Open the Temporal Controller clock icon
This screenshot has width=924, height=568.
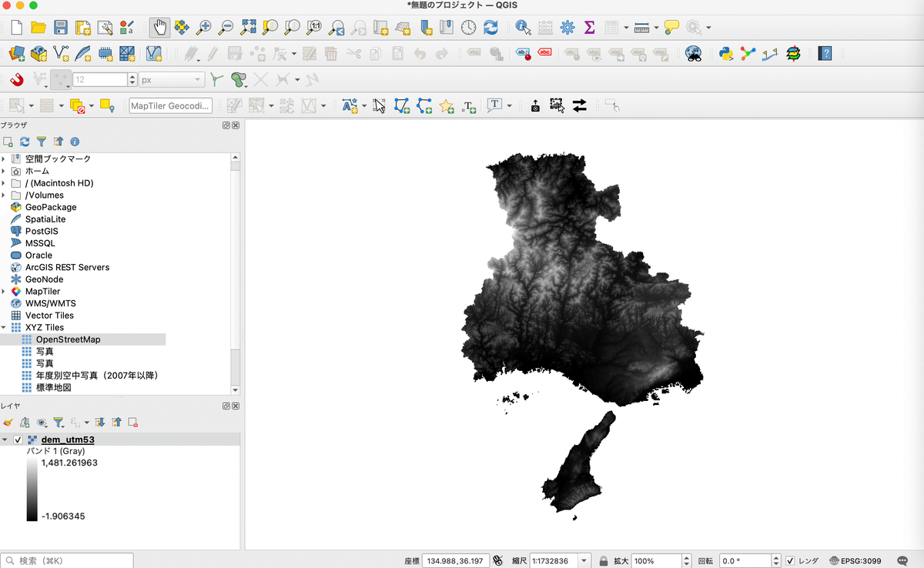469,27
